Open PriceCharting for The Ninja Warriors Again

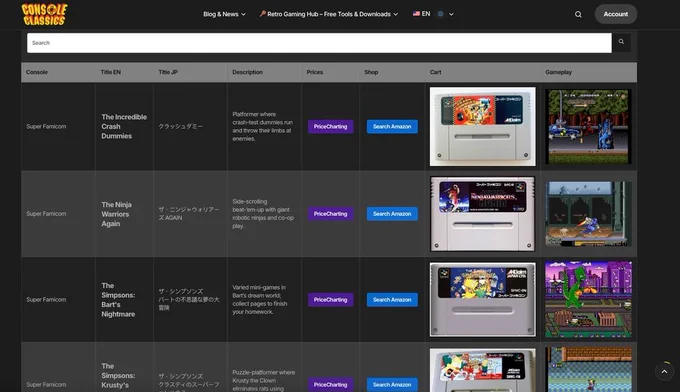coord(330,214)
